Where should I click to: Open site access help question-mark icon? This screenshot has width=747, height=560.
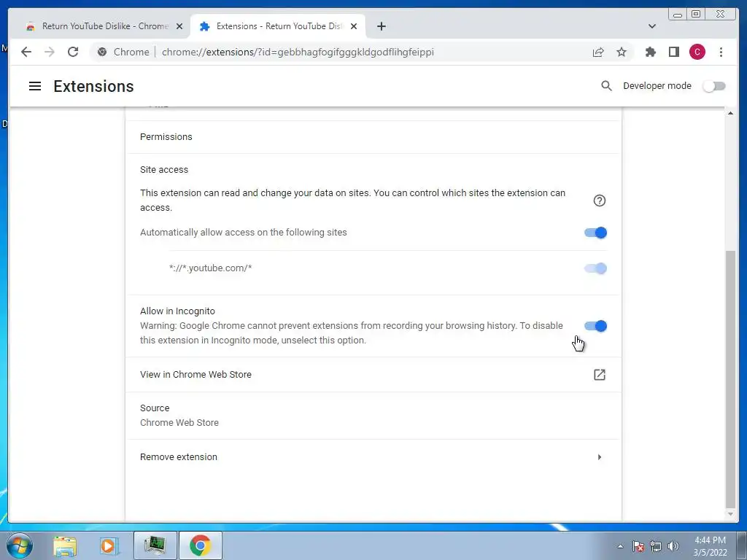pos(600,201)
